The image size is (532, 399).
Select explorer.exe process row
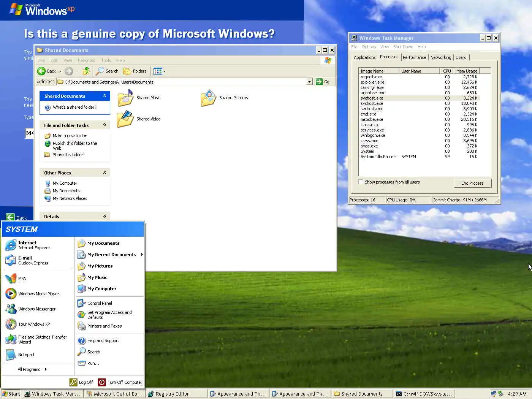[419, 82]
